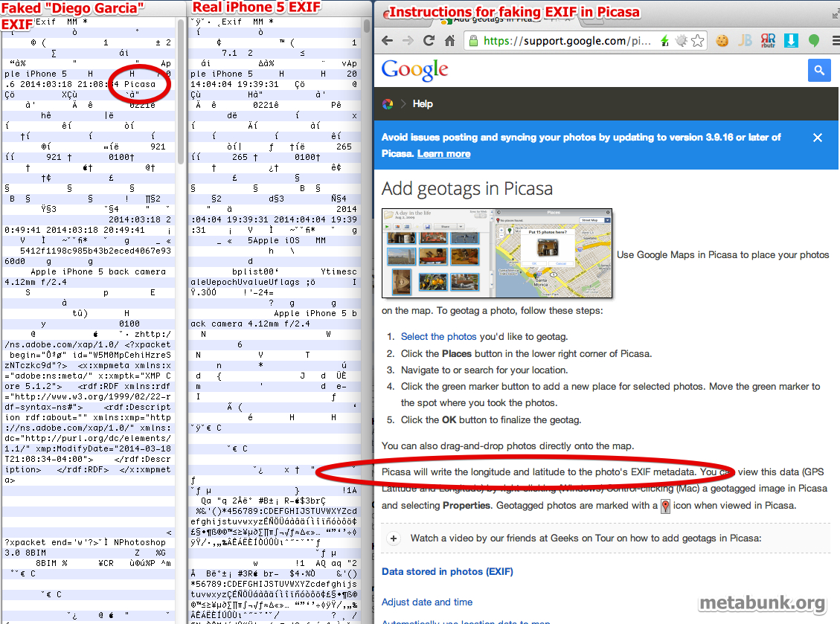Dismiss the blue update banner with X

(x=818, y=138)
